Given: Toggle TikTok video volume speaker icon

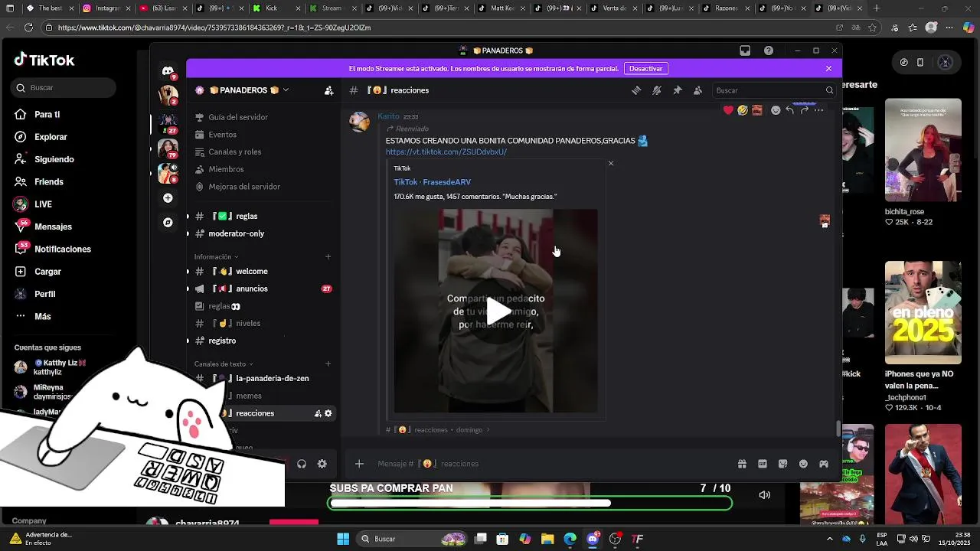Looking at the screenshot, I should (764, 495).
